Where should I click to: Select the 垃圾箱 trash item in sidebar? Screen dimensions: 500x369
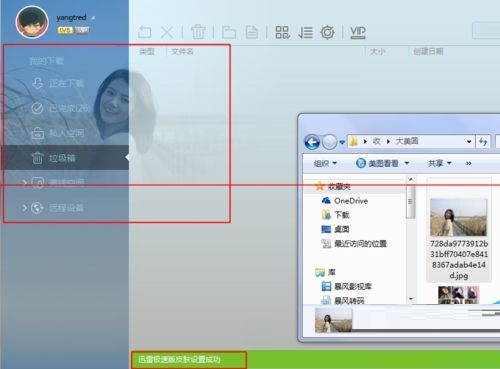(x=65, y=158)
